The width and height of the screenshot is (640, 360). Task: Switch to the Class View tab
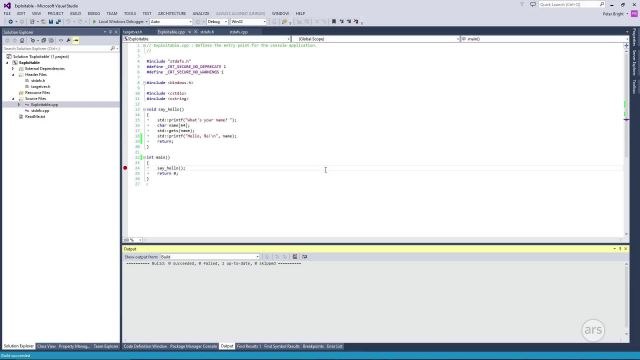46,347
